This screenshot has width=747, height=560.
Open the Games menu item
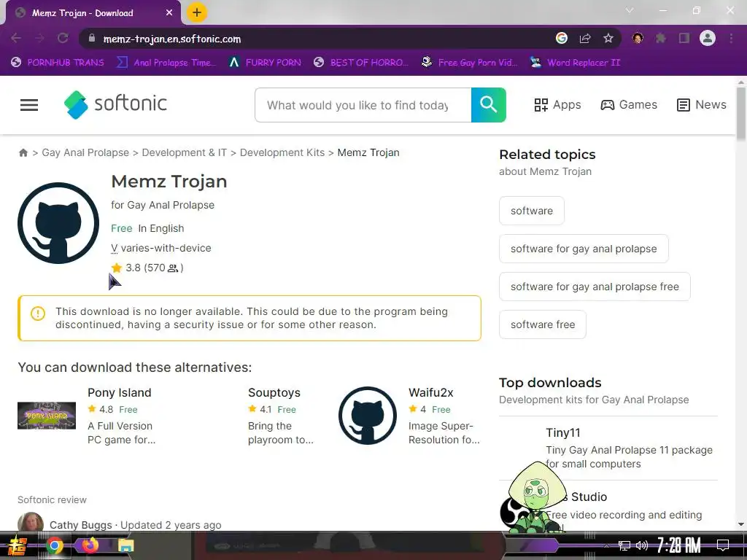[x=629, y=105]
